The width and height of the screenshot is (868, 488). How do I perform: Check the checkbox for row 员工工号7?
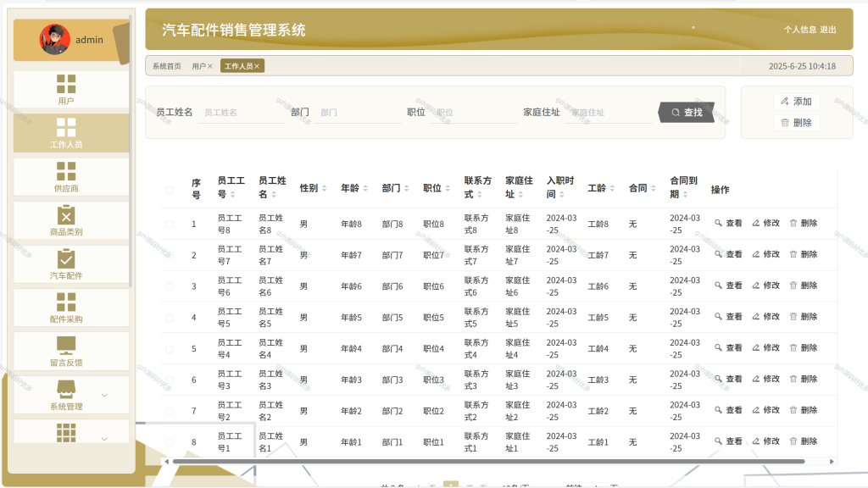[x=170, y=255]
